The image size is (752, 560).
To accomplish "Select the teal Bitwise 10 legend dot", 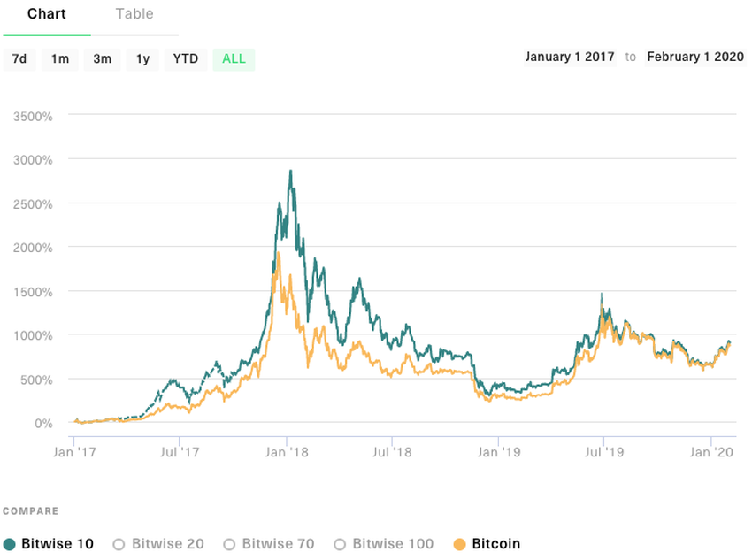I will pyautogui.click(x=10, y=544).
